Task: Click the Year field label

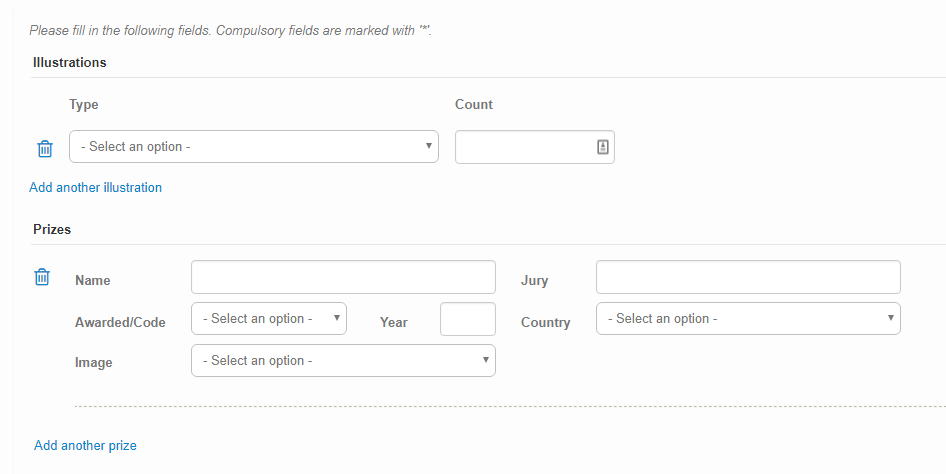Action: click(394, 323)
